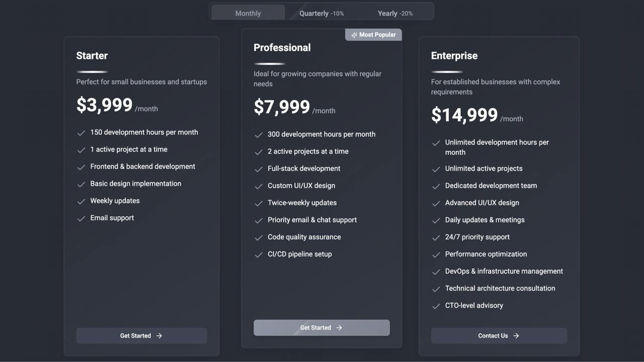Click Starter plan Get Started button
This screenshot has height=362, width=644.
click(x=141, y=336)
